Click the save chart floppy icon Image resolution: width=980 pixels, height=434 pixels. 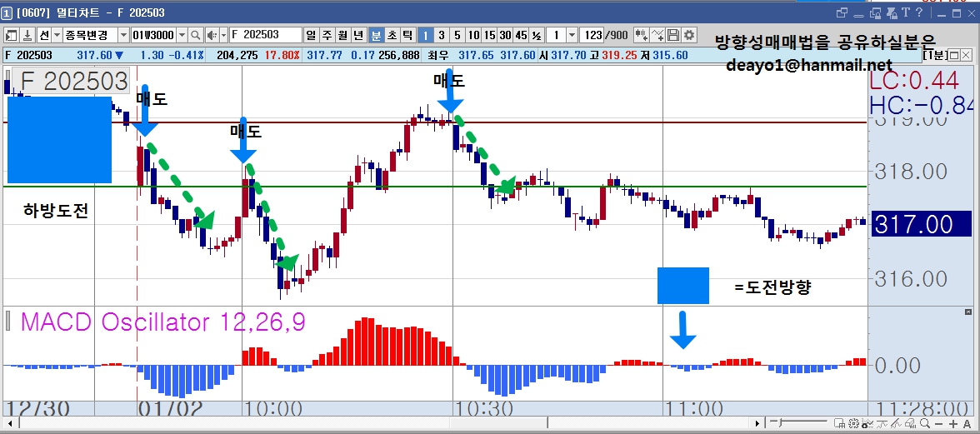pyautogui.click(x=673, y=35)
